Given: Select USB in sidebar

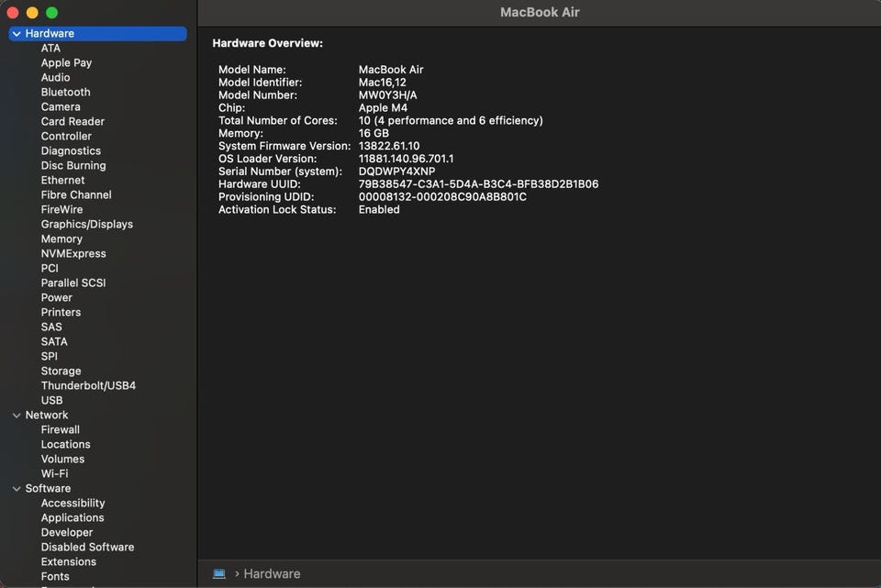Looking at the screenshot, I should click(51, 400).
